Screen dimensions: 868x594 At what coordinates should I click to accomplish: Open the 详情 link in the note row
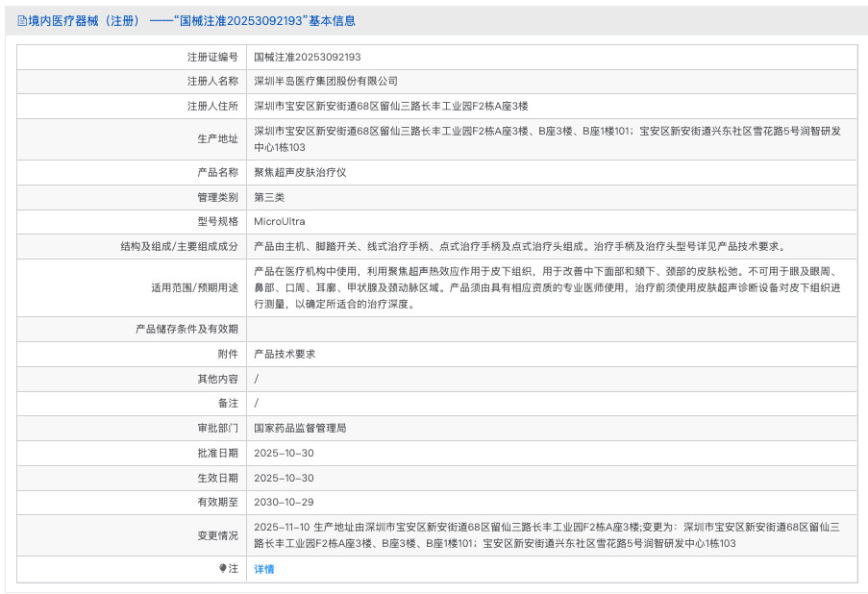[263, 569]
